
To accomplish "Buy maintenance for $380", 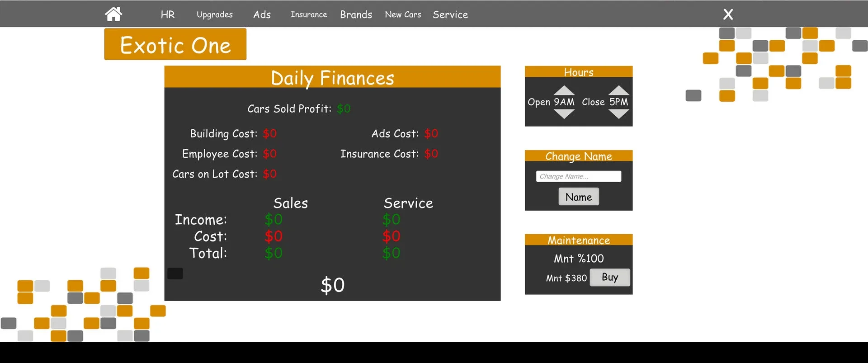I will coord(609,278).
